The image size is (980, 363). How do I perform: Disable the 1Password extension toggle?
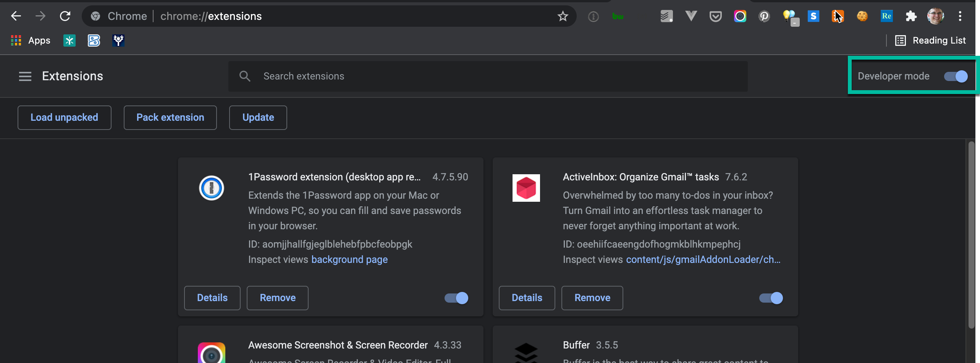456,298
